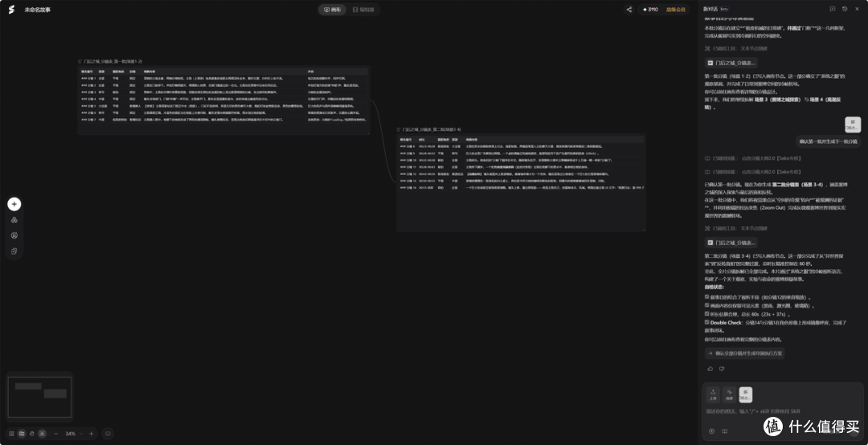Toggle the first self-check checkbox (分镜12)
The image size is (868, 445).
coord(707,296)
